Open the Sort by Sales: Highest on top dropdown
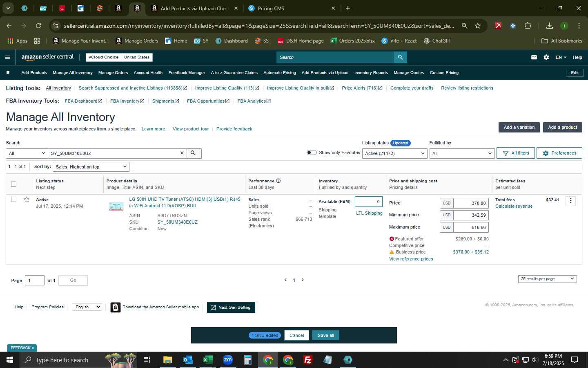This screenshot has width=588, height=368. pos(91,167)
